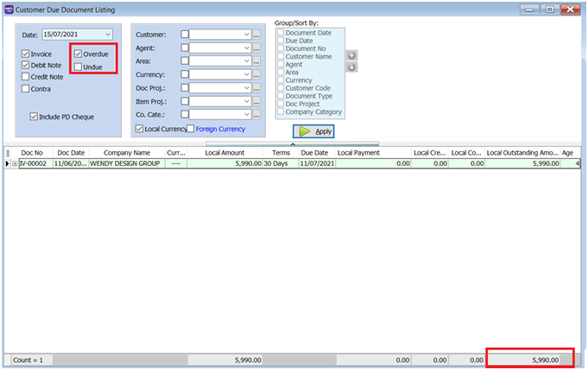This screenshot has width=588, height=370.
Task: Click the move down arrow beside Group/Sort list
Action: [351, 67]
